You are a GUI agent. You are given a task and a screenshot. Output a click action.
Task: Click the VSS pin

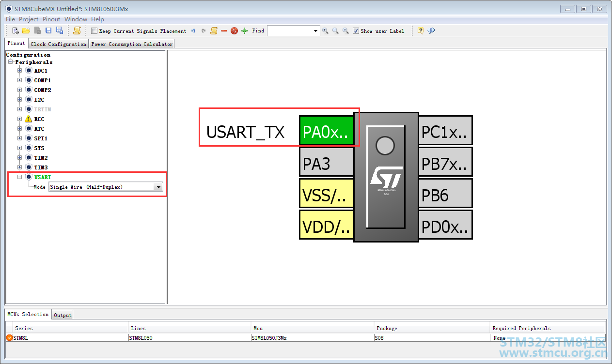(327, 193)
